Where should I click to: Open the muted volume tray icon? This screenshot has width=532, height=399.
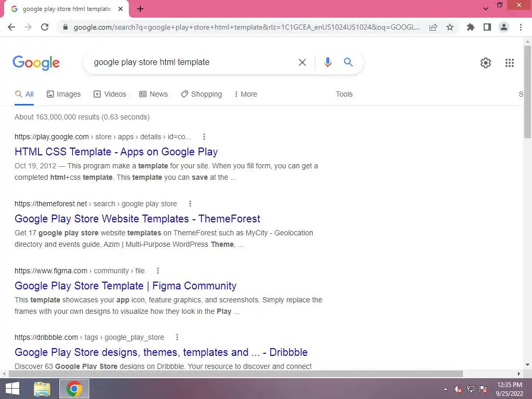click(x=458, y=389)
